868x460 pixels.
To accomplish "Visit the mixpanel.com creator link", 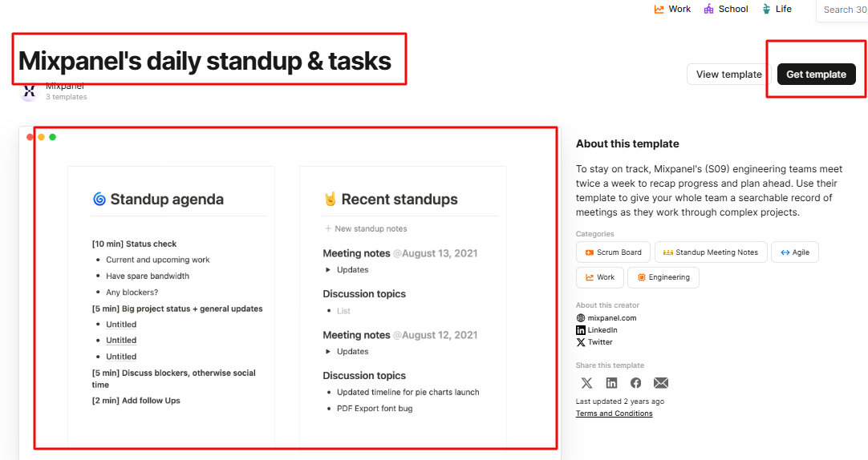I will point(612,318).
